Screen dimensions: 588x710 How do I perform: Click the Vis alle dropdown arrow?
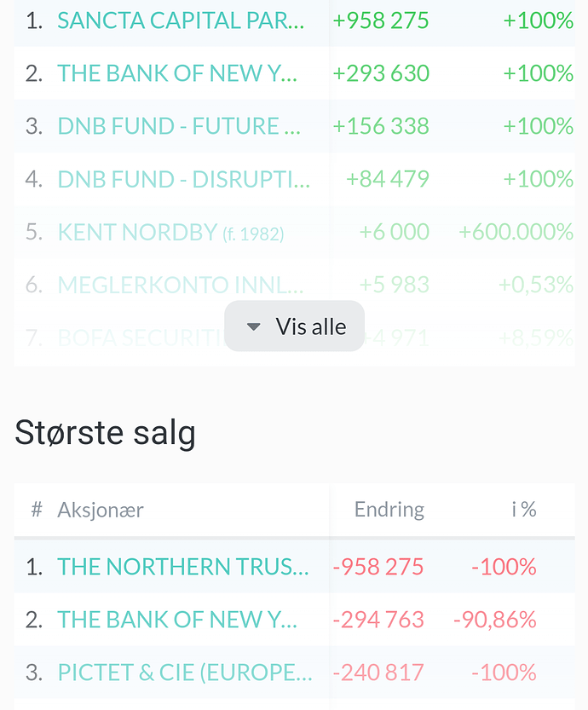253,327
